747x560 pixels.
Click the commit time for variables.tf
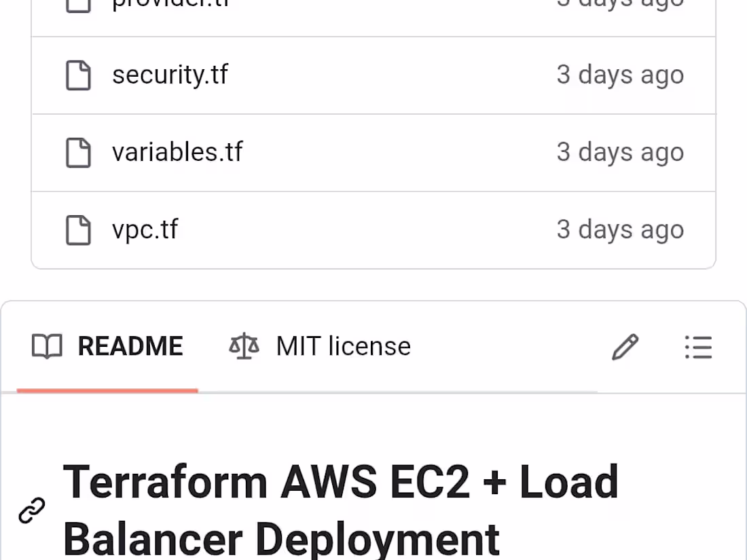620,152
